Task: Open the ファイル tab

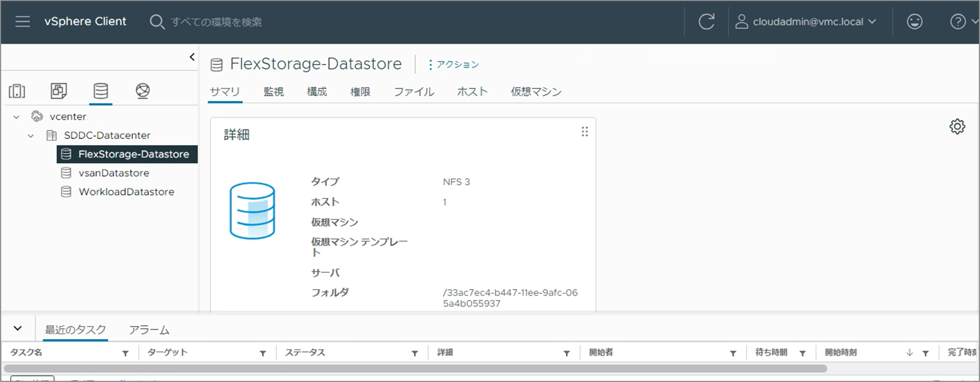Action: [414, 92]
